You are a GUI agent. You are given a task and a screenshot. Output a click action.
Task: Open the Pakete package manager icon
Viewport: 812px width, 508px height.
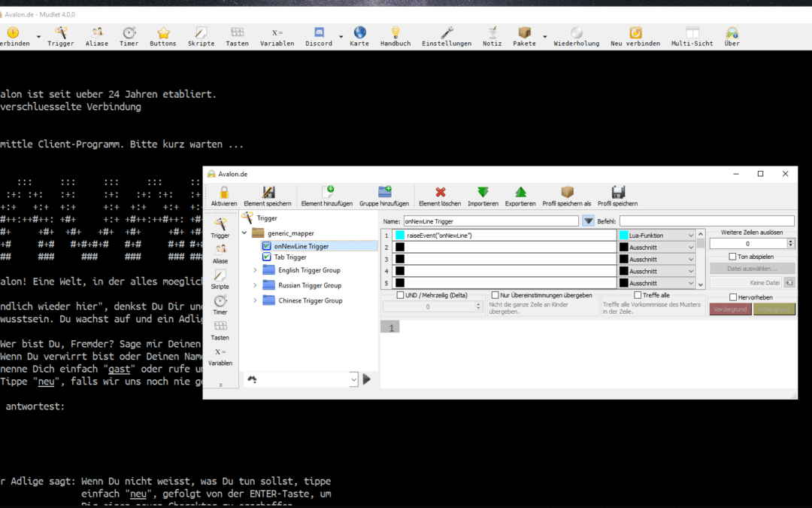[x=525, y=37]
